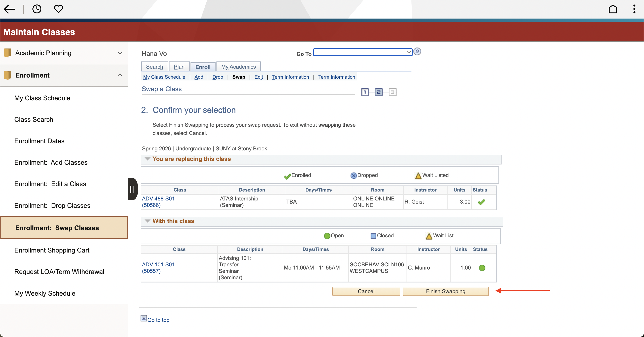Switch to the Search tab
644x337 pixels.
pyautogui.click(x=155, y=67)
